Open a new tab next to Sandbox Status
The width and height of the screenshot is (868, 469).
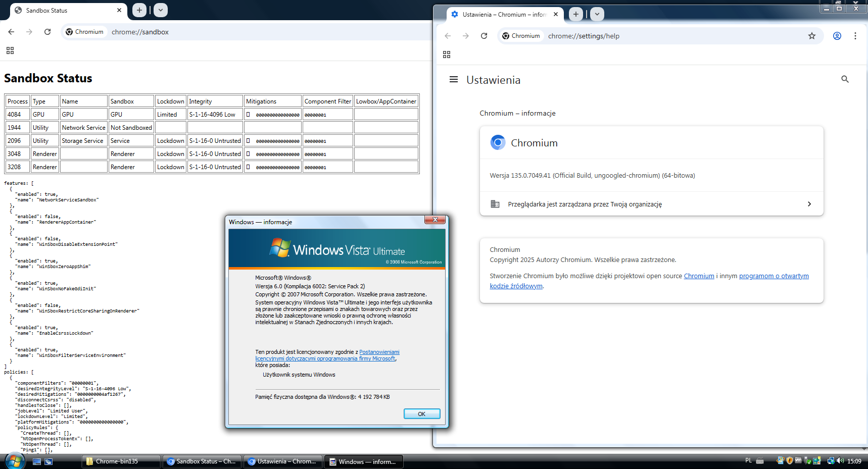coord(139,10)
